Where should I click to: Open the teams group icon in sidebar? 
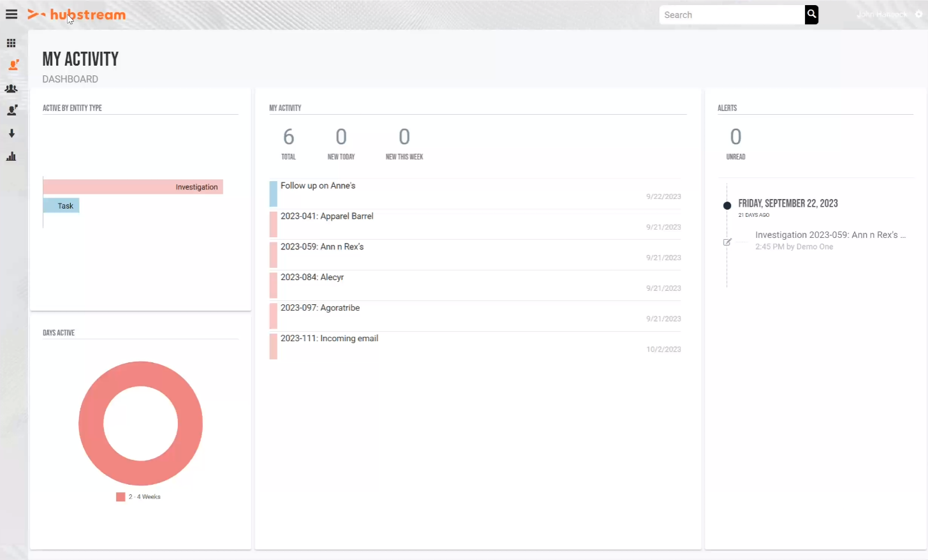pyautogui.click(x=11, y=88)
